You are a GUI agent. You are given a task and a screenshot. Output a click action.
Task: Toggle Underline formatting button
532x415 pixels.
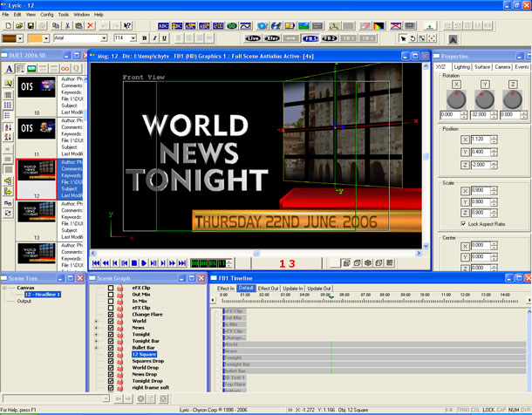(x=165, y=38)
